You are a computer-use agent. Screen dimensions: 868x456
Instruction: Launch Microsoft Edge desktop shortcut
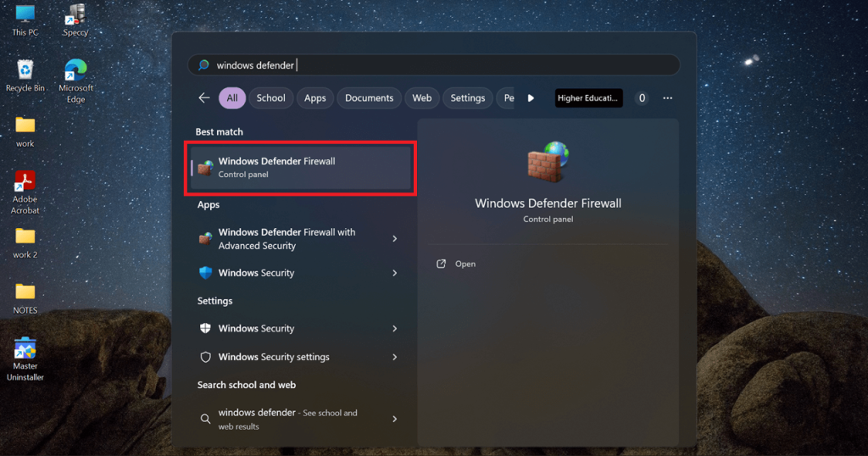pyautogui.click(x=75, y=81)
